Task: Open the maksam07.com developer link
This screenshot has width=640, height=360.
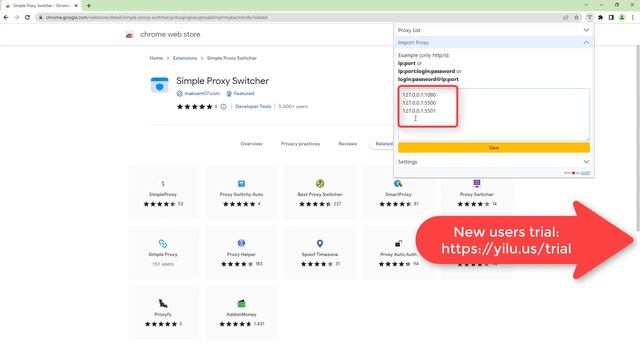Action: [202, 93]
